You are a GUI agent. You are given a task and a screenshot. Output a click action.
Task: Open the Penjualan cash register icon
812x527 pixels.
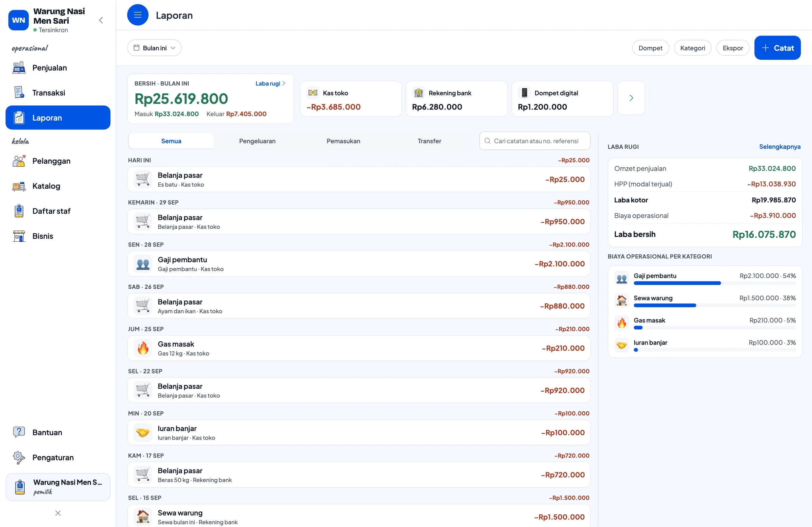coord(19,68)
